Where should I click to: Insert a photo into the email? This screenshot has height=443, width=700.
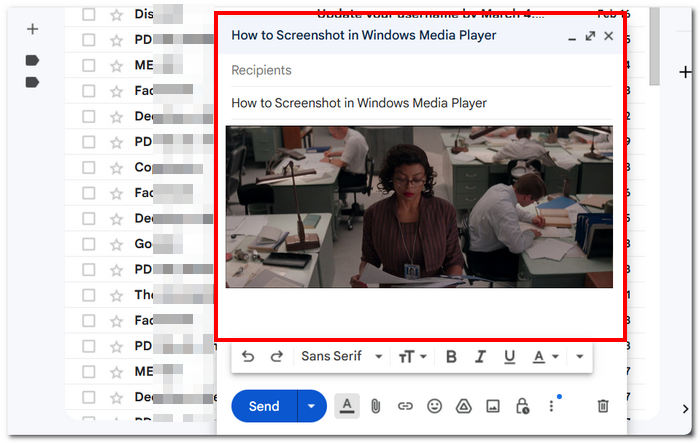493,406
